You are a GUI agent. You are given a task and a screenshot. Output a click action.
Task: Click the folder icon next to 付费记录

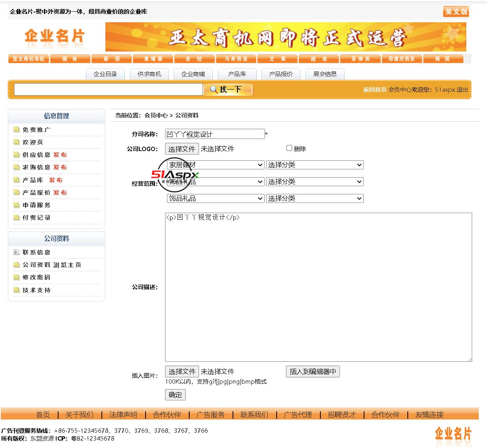[16, 217]
